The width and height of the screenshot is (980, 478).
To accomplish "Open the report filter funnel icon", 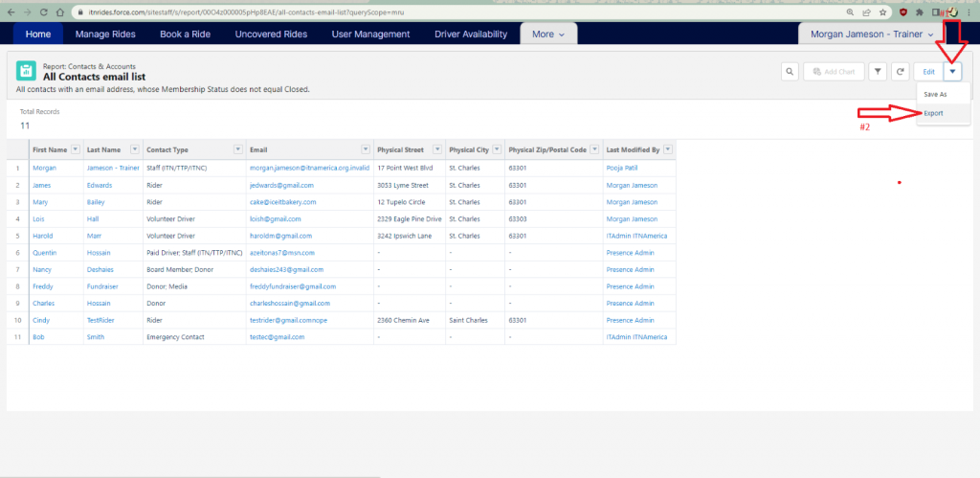I will pos(878,72).
